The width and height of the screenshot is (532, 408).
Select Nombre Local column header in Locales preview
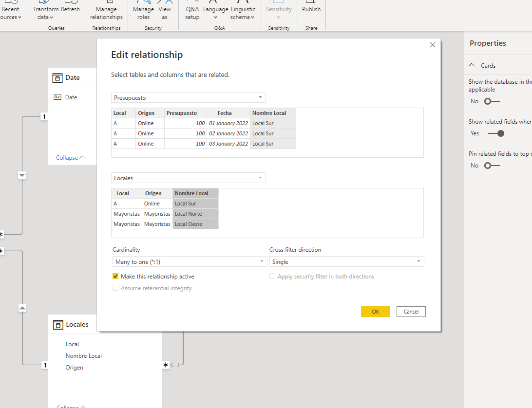195,193
